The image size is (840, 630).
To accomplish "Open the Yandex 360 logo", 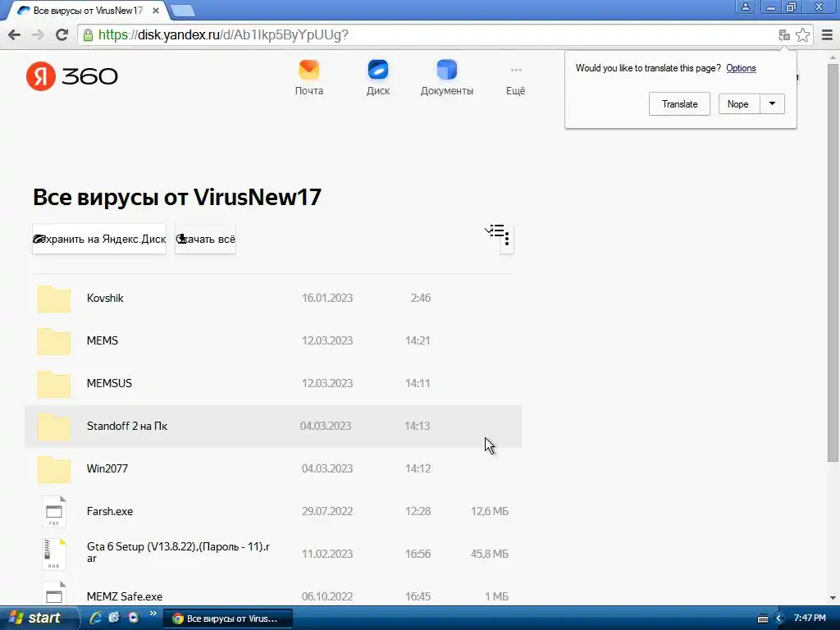I will tap(72, 76).
